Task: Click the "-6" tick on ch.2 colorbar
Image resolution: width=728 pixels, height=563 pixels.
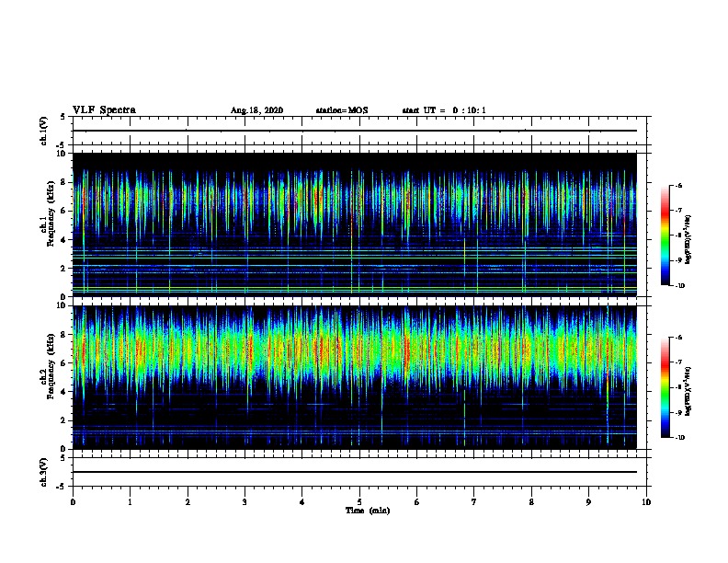Action: (678, 338)
